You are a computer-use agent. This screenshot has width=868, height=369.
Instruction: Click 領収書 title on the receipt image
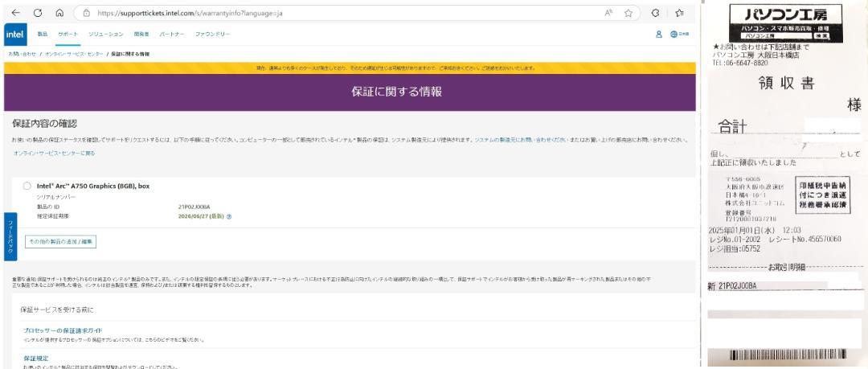[x=785, y=83]
